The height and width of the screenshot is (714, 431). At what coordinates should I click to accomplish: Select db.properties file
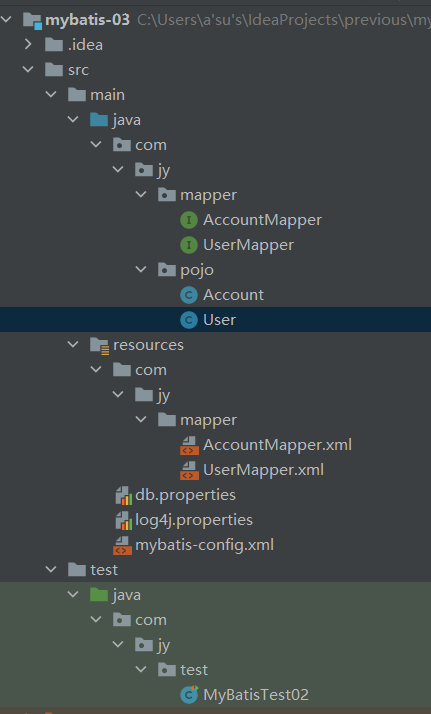coord(185,495)
